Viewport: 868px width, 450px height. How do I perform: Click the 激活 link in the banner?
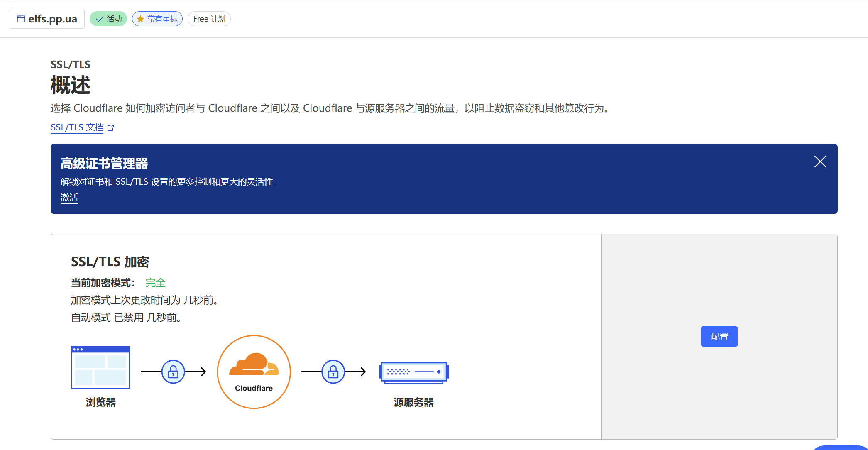tap(69, 198)
